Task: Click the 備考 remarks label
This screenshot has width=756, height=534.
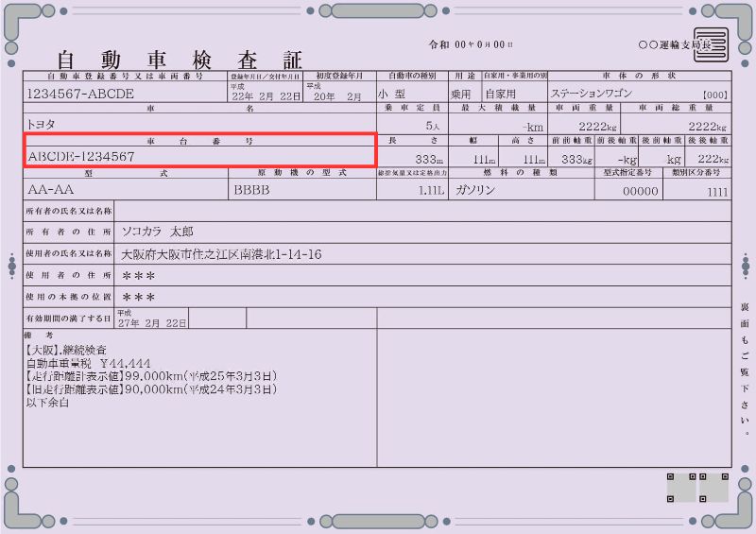Action: 39,335
